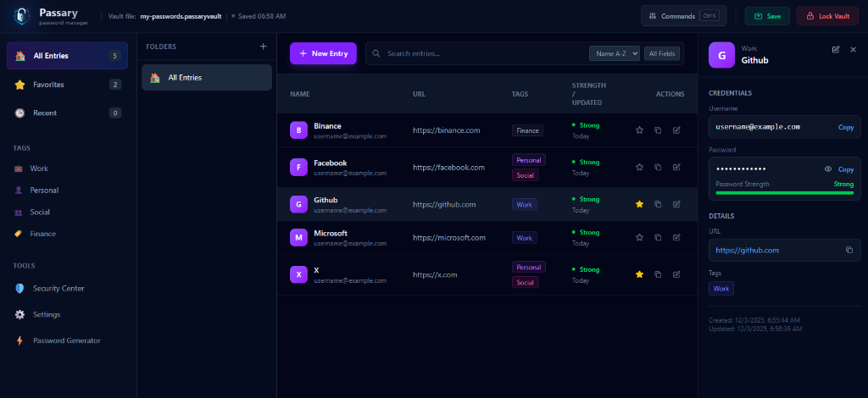Copy the password in credentials
This screenshot has height=398, width=868.
pos(846,169)
